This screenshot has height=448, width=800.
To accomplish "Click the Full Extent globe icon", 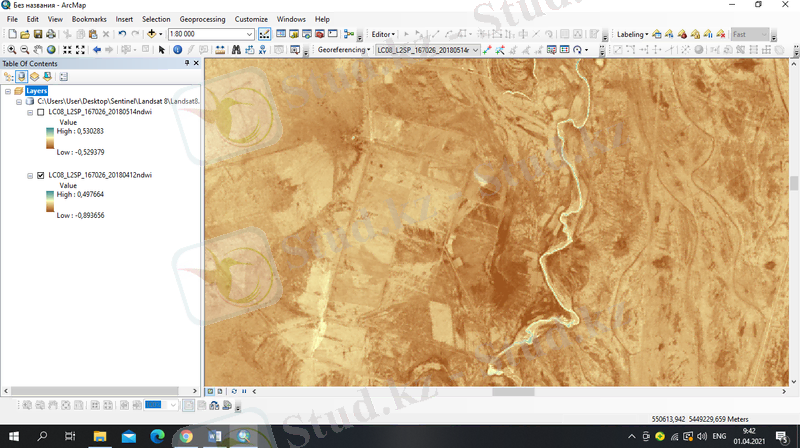I will tap(51, 49).
